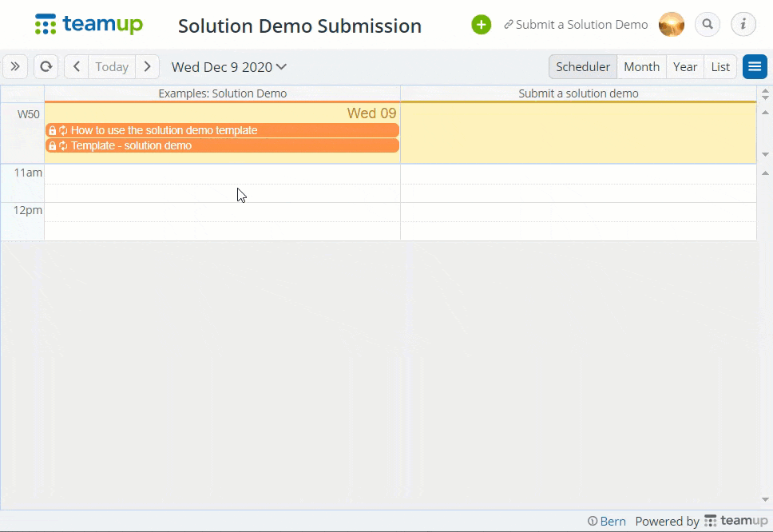Expand the sidebar with double chevron
The image size is (773, 532).
15,66
